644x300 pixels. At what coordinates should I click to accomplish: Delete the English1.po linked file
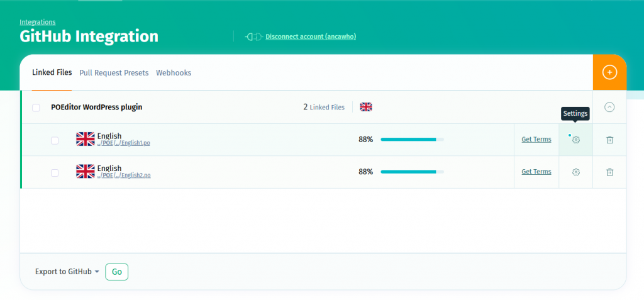(610, 140)
